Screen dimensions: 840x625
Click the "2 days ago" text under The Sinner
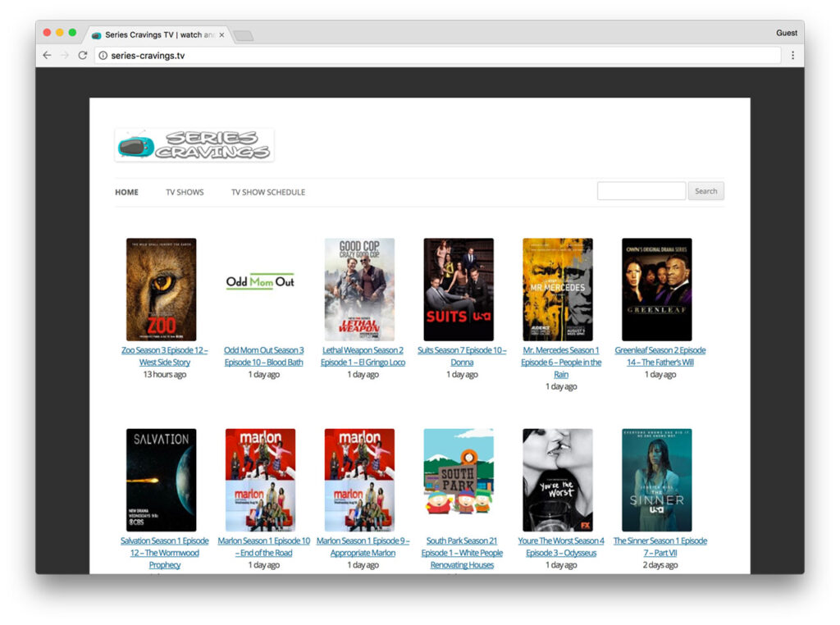point(660,565)
